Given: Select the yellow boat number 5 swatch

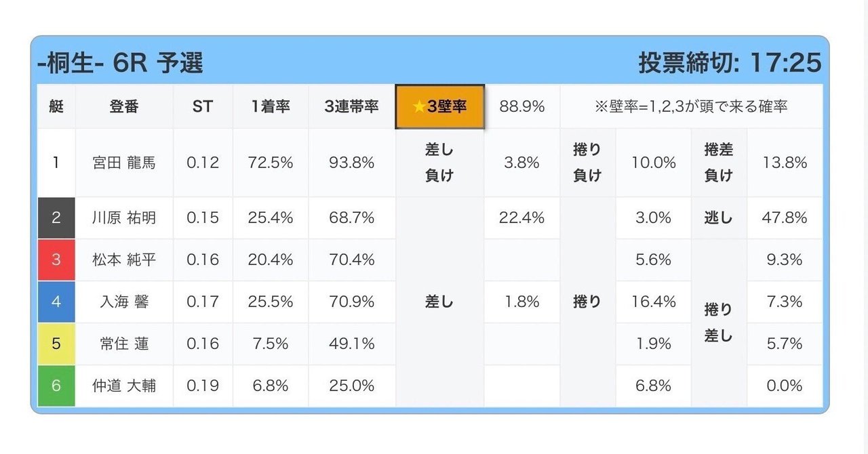Looking at the screenshot, I should click(x=56, y=344).
